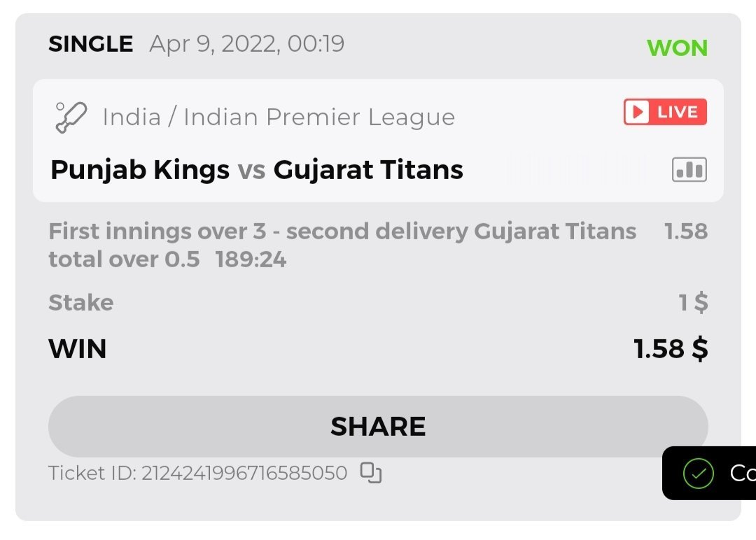Click the Stake label

pos(80,303)
